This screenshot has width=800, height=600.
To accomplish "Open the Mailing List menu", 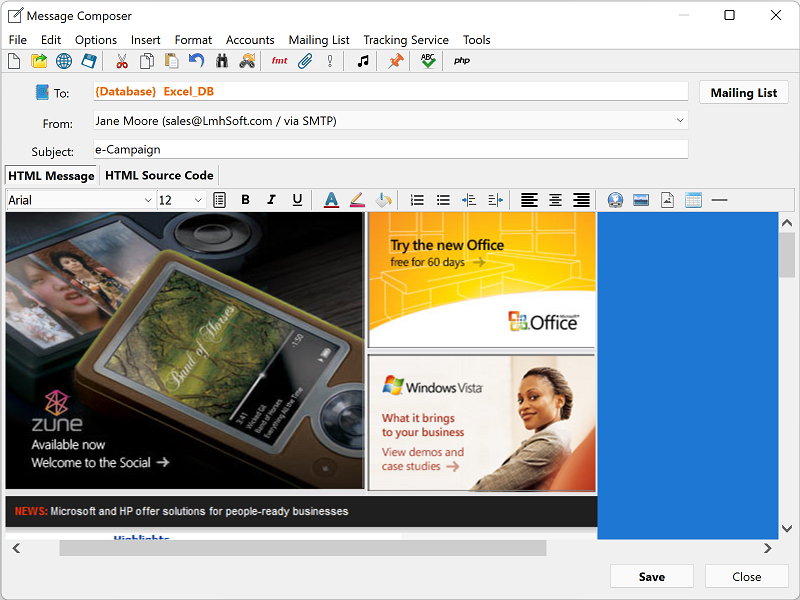I will point(319,40).
